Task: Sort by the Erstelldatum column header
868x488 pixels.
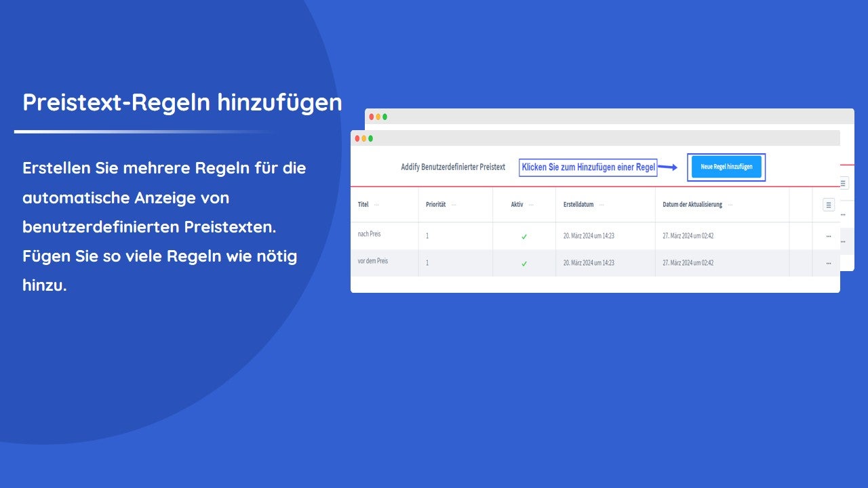Action: coord(578,205)
